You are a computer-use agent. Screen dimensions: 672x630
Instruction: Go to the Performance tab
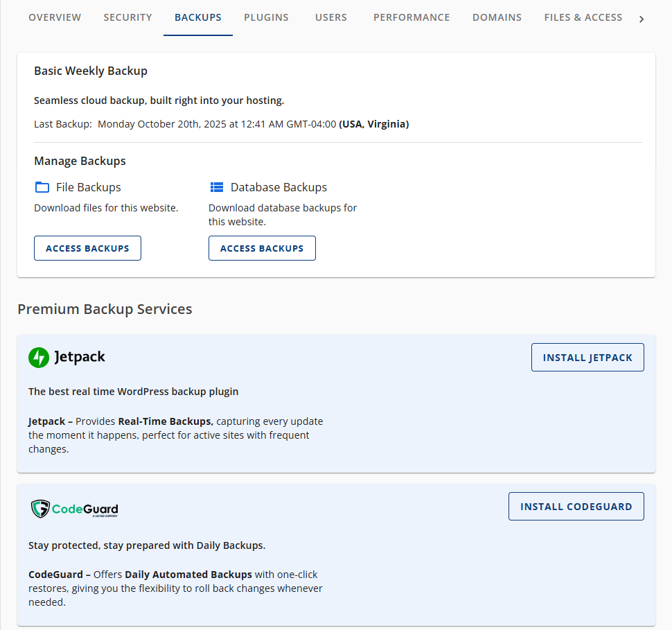tap(412, 17)
